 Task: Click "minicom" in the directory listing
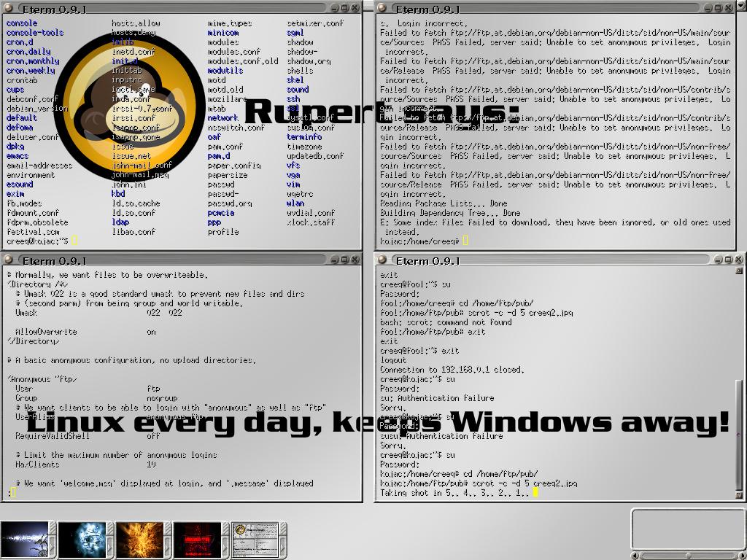coord(223,32)
